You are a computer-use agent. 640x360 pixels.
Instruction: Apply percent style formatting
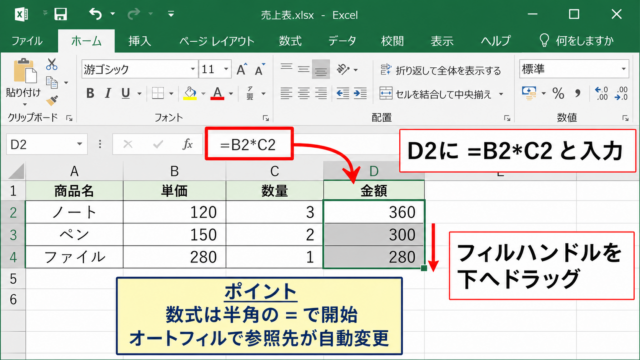point(558,93)
